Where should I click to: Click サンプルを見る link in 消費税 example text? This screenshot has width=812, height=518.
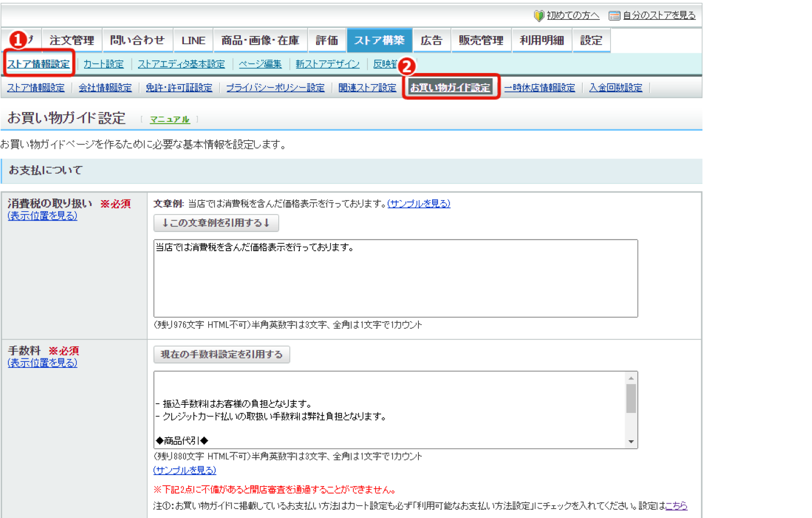click(x=419, y=204)
